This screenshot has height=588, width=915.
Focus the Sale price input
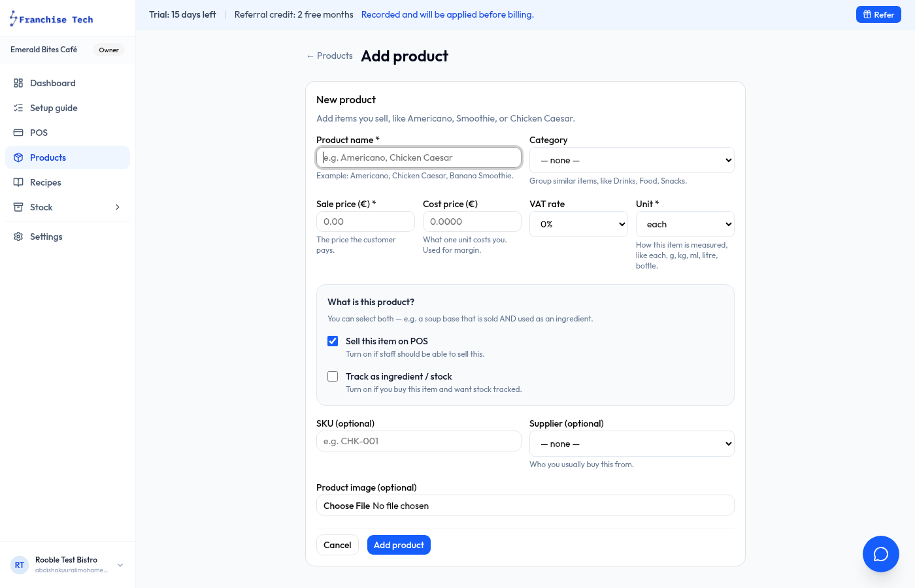click(x=365, y=221)
